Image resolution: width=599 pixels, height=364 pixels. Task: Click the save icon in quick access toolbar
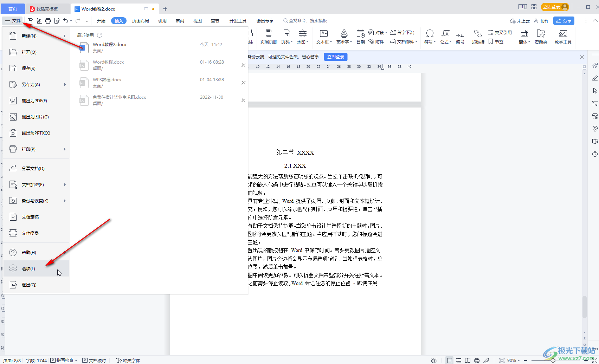[30, 21]
